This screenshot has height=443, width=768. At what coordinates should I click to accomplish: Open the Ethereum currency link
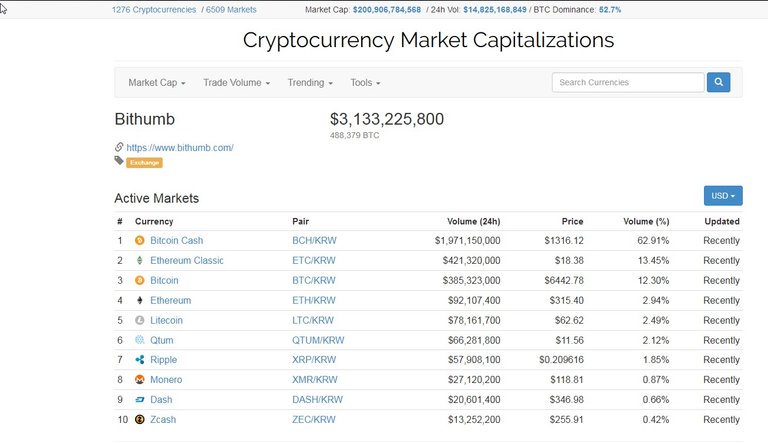click(x=170, y=300)
